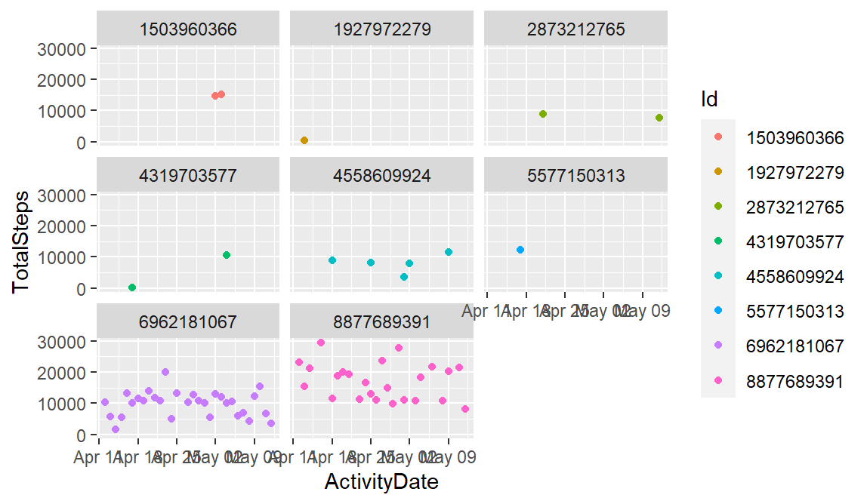Select the 5577150313 facet panel header
The height and width of the screenshot is (504, 867).
(576, 176)
